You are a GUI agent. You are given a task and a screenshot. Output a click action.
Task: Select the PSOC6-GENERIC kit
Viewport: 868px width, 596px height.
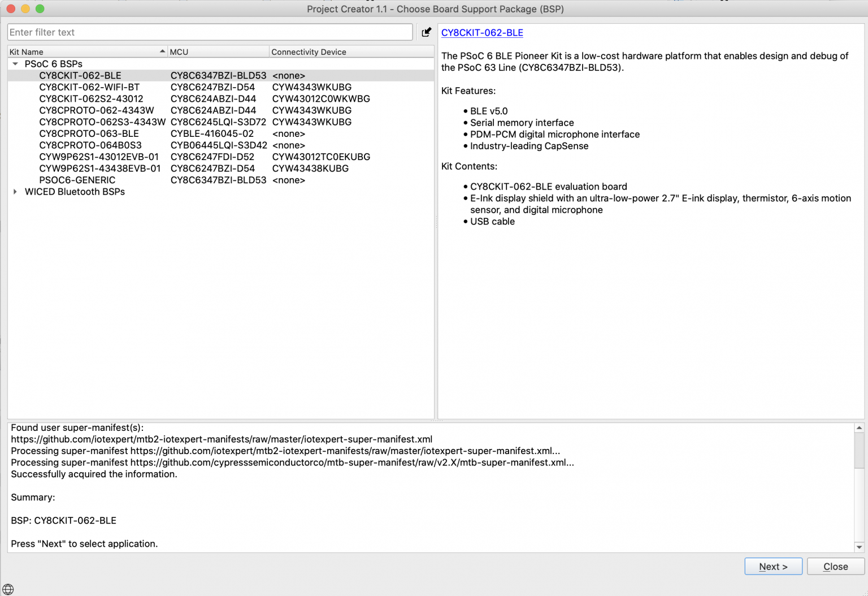point(77,180)
